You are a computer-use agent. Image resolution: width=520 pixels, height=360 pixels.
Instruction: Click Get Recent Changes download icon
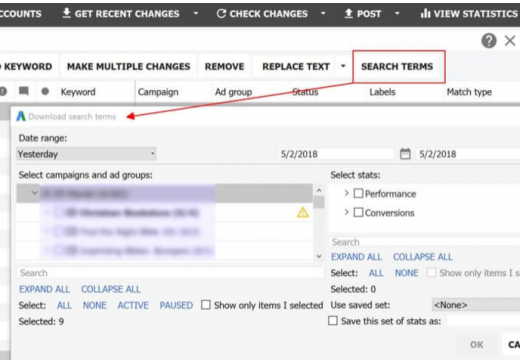click(x=67, y=13)
